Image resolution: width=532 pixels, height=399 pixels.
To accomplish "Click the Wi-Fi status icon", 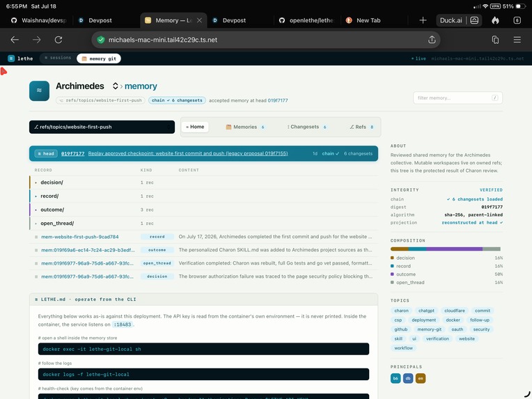I will [x=485, y=6].
